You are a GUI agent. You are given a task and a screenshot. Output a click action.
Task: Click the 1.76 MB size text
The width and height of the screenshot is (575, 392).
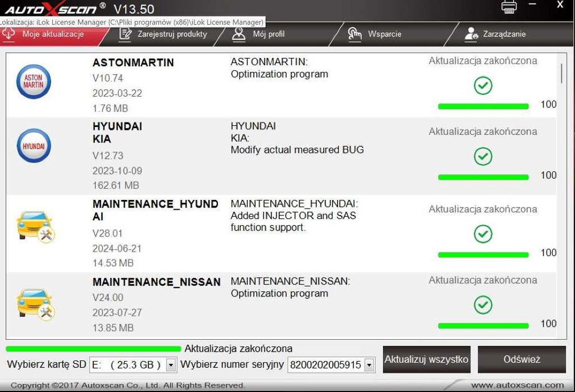[x=110, y=109]
